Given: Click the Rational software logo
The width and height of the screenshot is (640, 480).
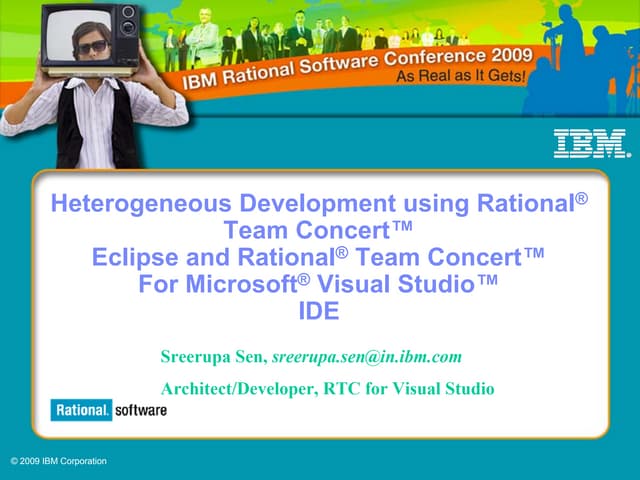Looking at the screenshot, I should 110,411.
